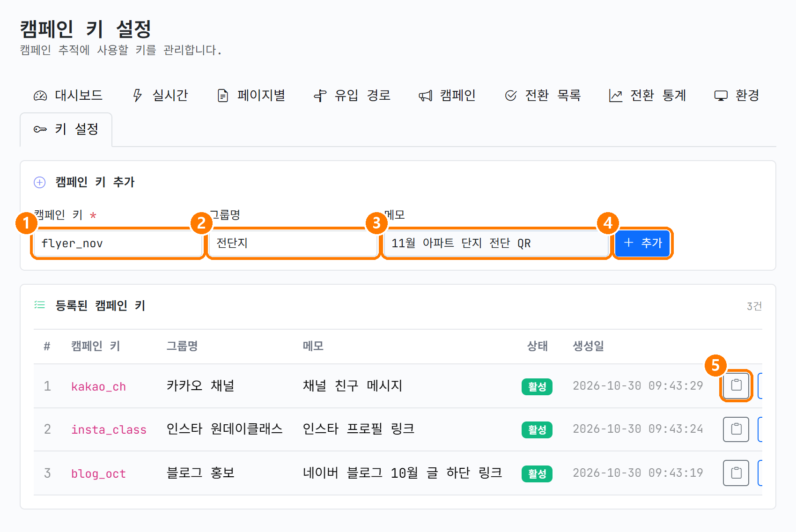
Task: Copy the kakao_ch campaign key
Action: [x=736, y=385]
